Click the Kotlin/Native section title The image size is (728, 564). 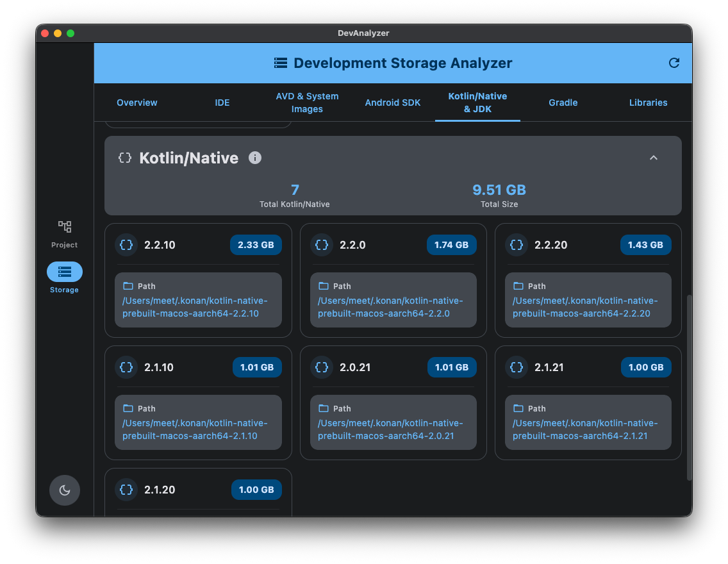point(189,158)
